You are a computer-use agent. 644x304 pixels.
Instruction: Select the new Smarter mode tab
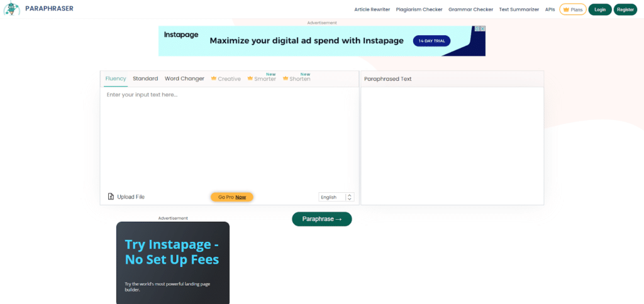click(x=262, y=79)
